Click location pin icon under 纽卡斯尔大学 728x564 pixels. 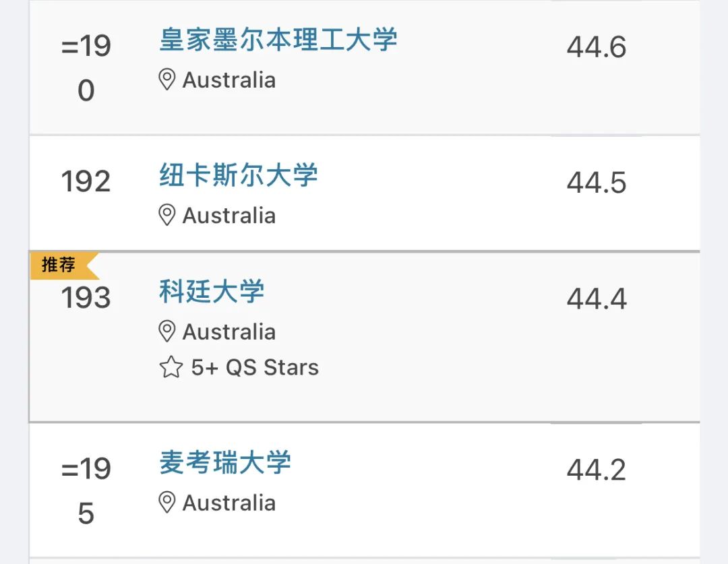click(166, 215)
